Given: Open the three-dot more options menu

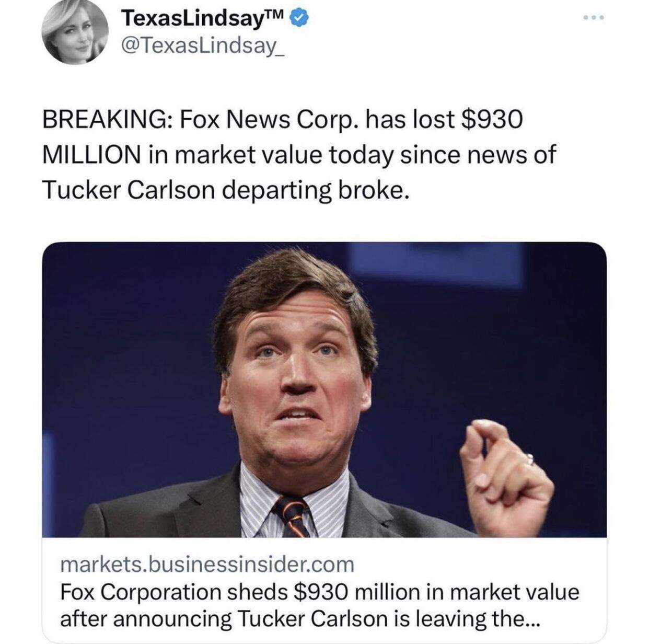Looking at the screenshot, I should point(594,18).
